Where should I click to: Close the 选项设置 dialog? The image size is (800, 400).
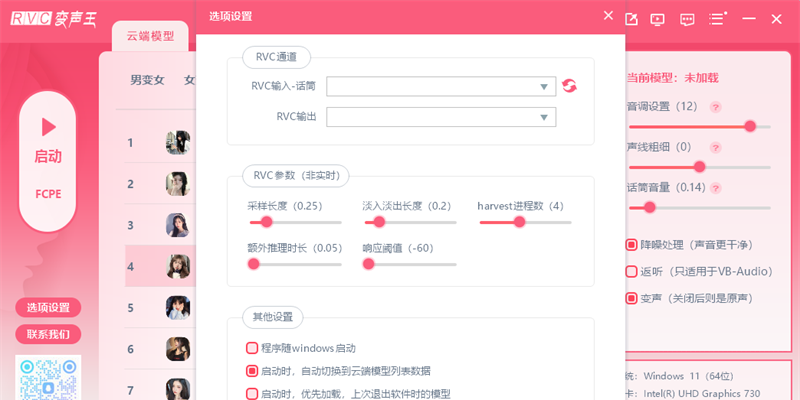608,15
